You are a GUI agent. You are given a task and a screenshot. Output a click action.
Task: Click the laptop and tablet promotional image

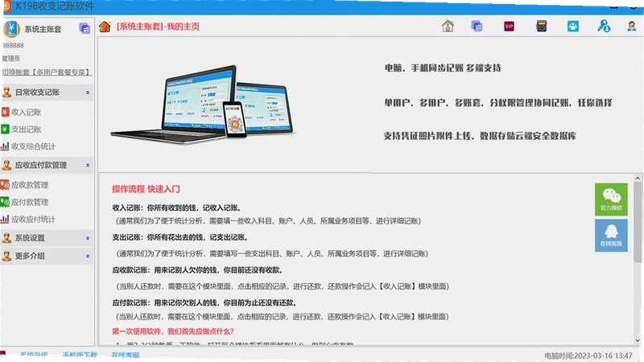click(204, 105)
